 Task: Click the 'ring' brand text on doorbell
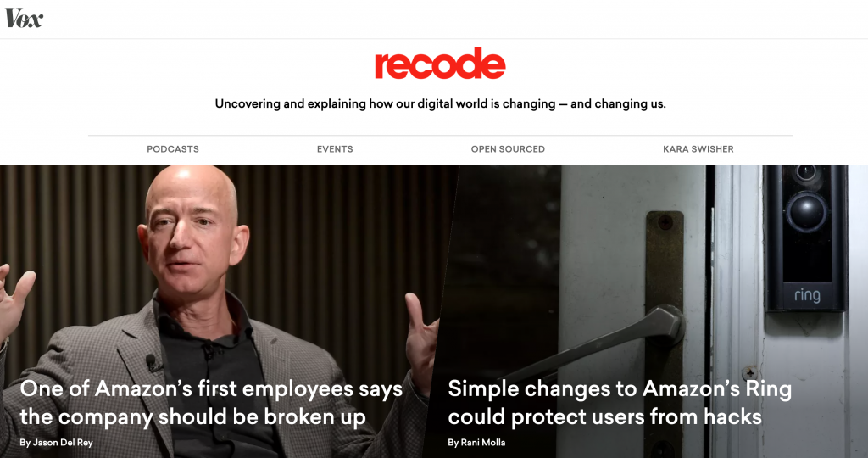pos(807,294)
